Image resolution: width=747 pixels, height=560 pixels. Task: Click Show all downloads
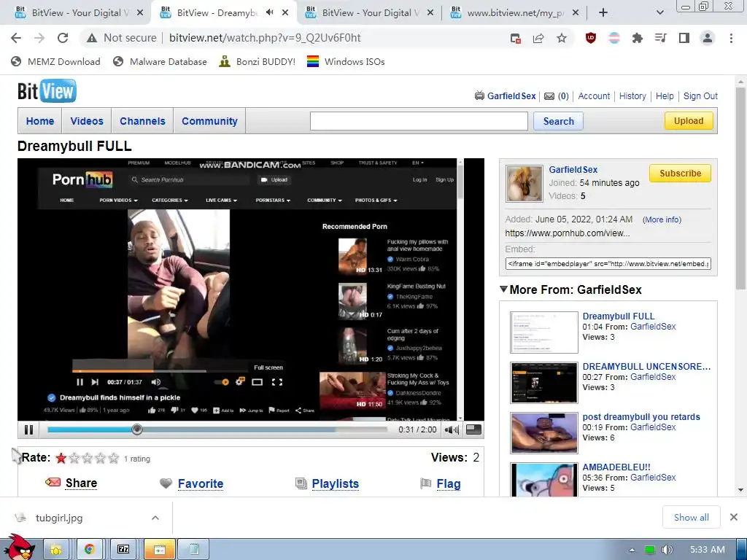pyautogui.click(x=692, y=517)
